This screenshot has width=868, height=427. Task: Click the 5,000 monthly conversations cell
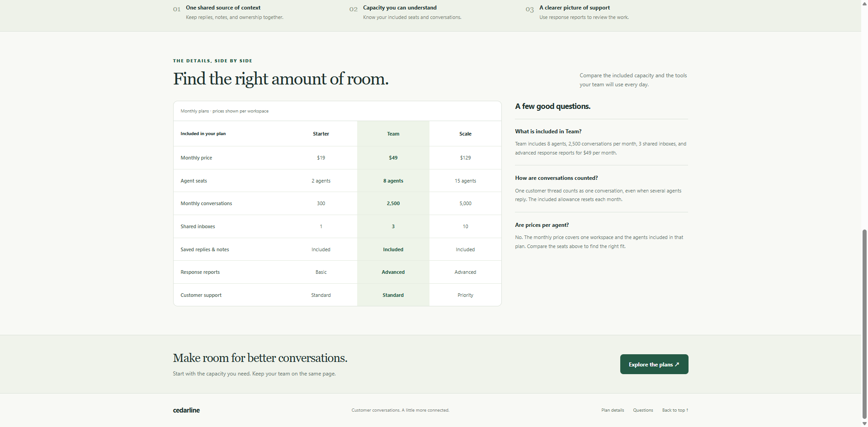pyautogui.click(x=465, y=203)
